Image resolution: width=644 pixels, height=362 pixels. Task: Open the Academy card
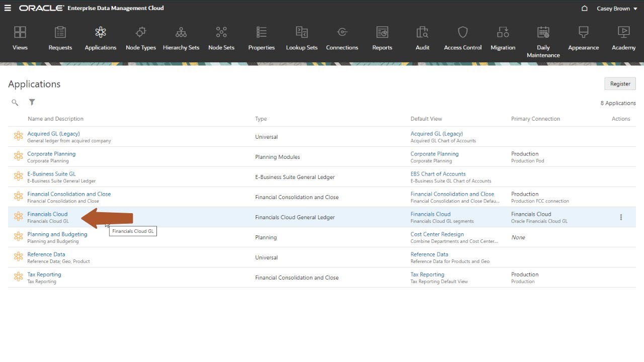click(x=624, y=39)
